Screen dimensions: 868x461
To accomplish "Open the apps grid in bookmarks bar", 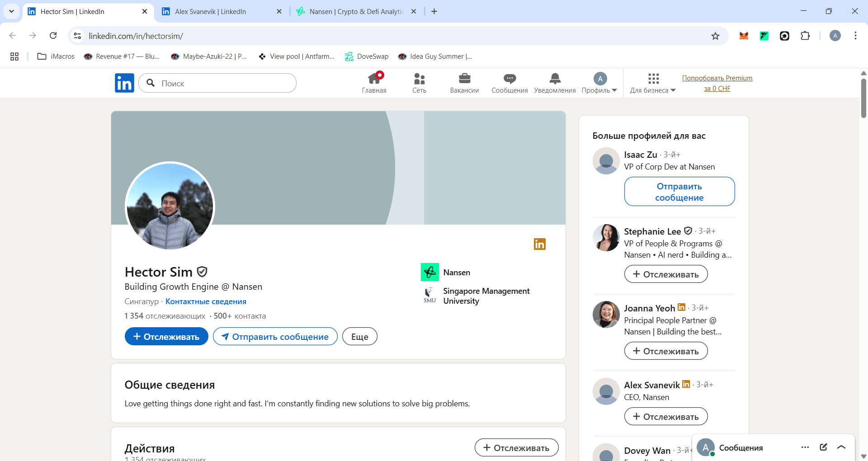I will click(x=14, y=56).
